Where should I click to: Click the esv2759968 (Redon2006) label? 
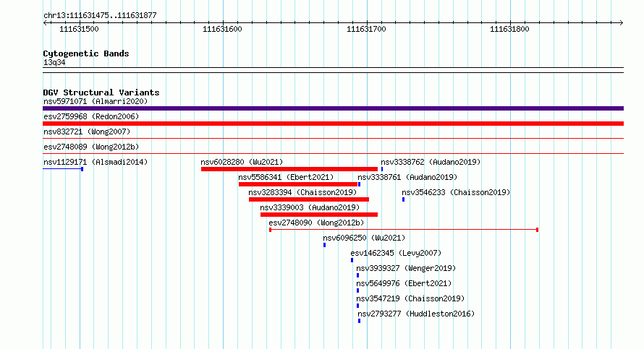click(x=91, y=116)
